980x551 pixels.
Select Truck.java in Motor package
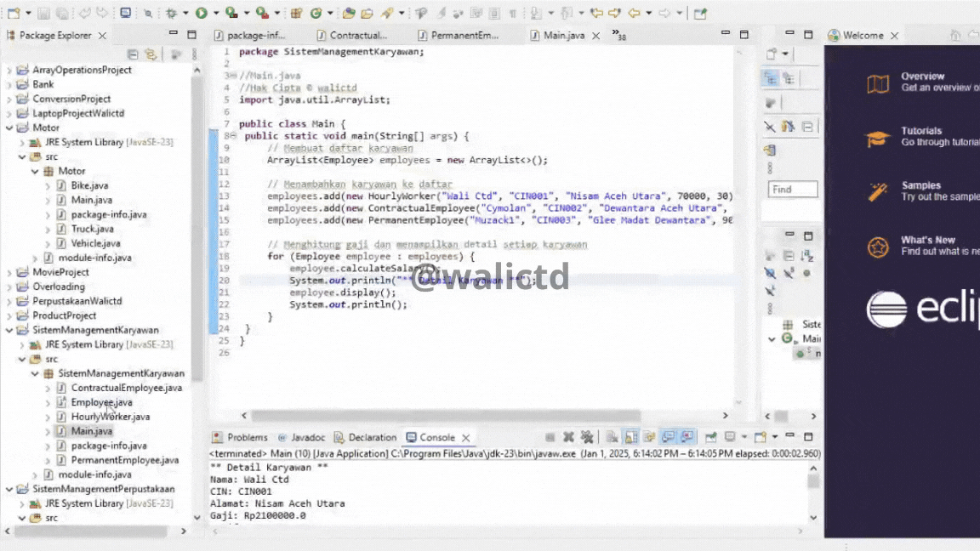92,229
